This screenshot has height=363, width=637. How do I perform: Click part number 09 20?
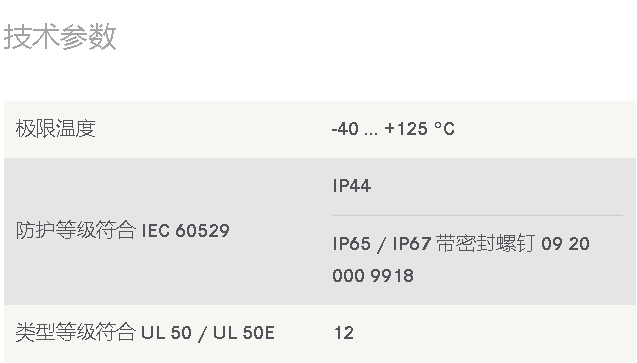click(x=566, y=244)
